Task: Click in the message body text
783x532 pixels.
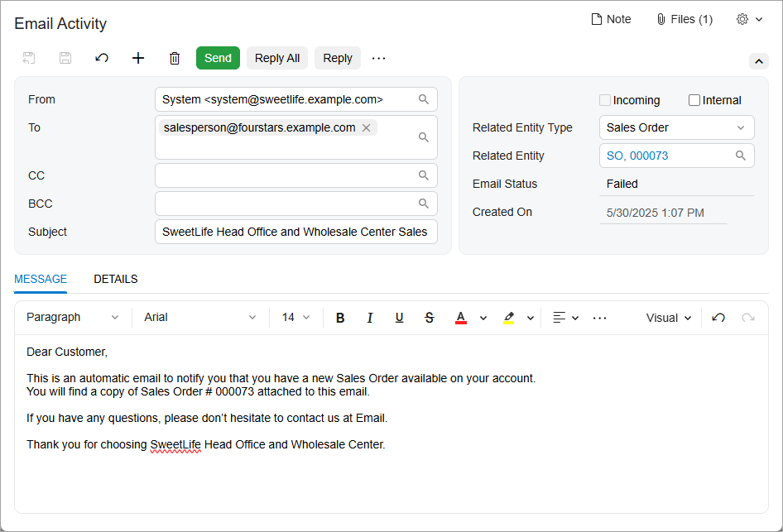Action: [391, 424]
